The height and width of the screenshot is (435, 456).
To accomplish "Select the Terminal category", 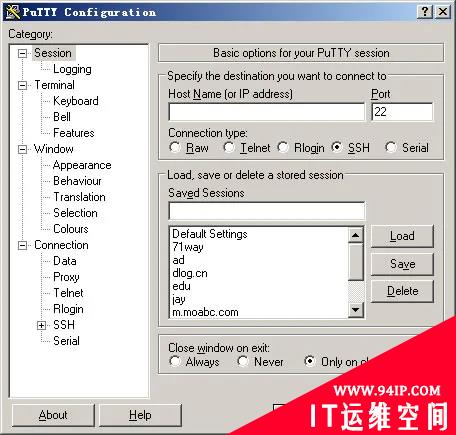I will (x=54, y=85).
